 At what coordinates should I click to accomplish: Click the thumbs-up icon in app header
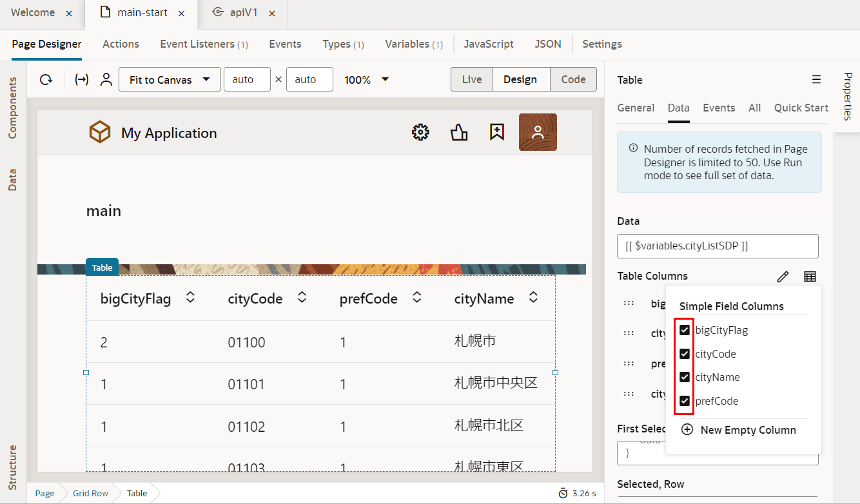click(459, 133)
